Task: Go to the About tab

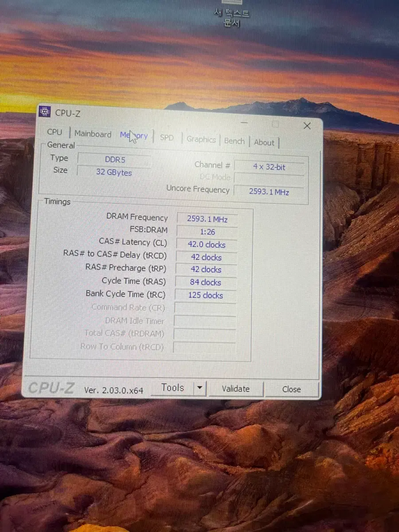Action: (x=264, y=142)
